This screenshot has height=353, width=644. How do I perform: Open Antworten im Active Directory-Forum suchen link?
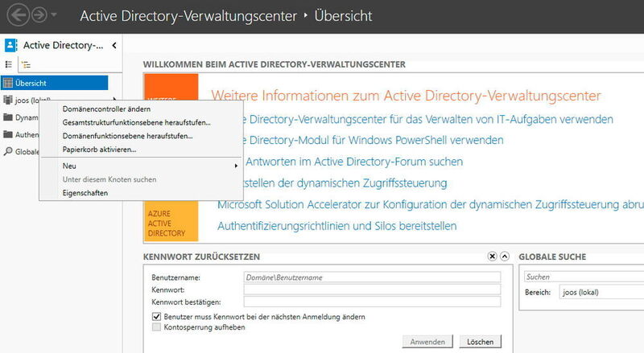354,162
